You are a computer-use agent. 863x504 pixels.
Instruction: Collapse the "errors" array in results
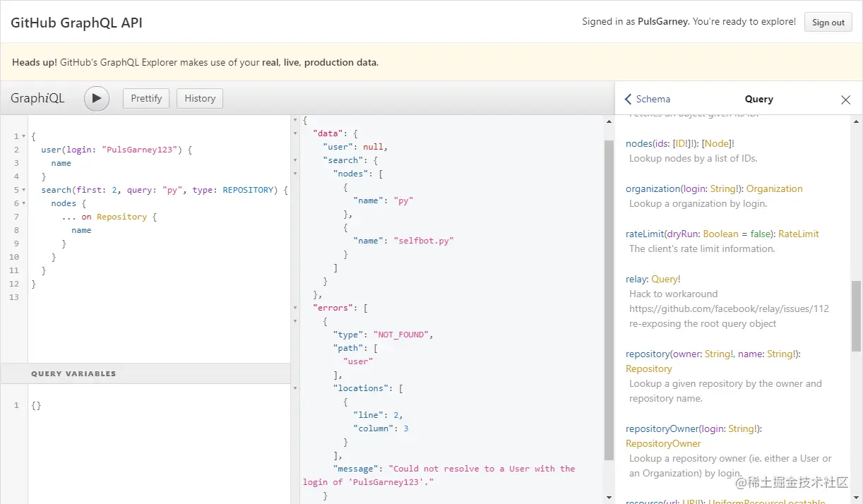tap(296, 308)
